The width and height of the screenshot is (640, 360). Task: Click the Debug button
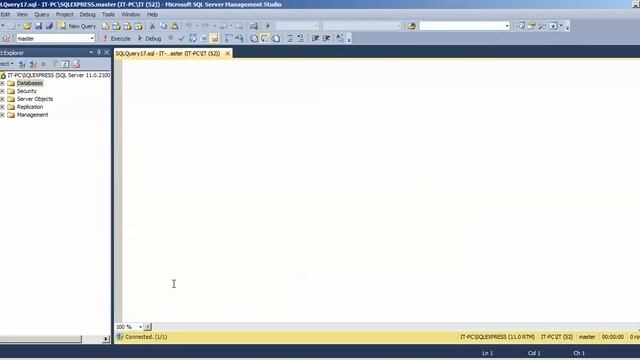point(149,38)
